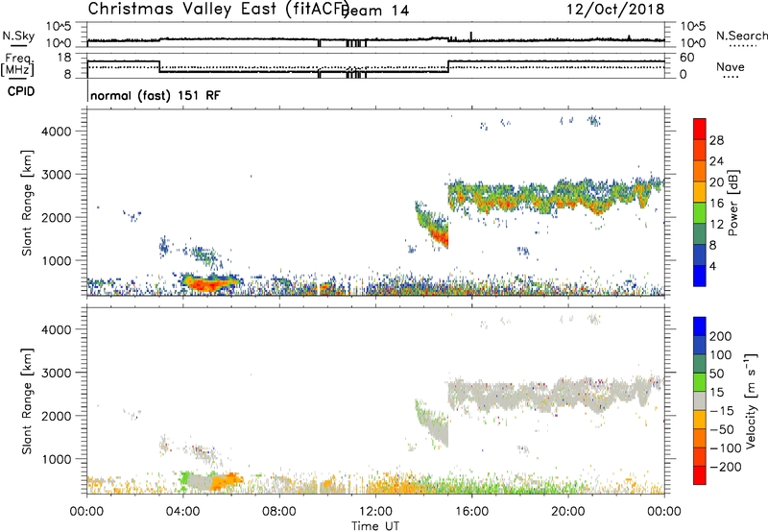Click the red bottom of the Velocity colorbar
Screen dimensions: 768x532
[x=700, y=475]
